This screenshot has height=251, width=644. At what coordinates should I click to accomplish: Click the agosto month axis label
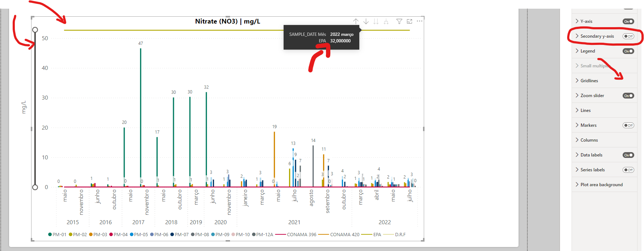point(311,198)
